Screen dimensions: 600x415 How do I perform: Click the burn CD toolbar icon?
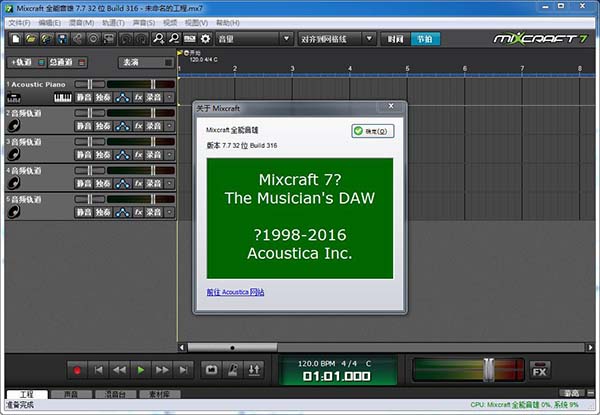[93, 39]
